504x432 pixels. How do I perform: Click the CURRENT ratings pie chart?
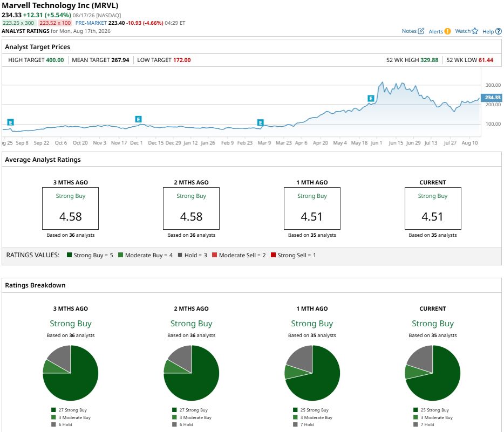433,373
